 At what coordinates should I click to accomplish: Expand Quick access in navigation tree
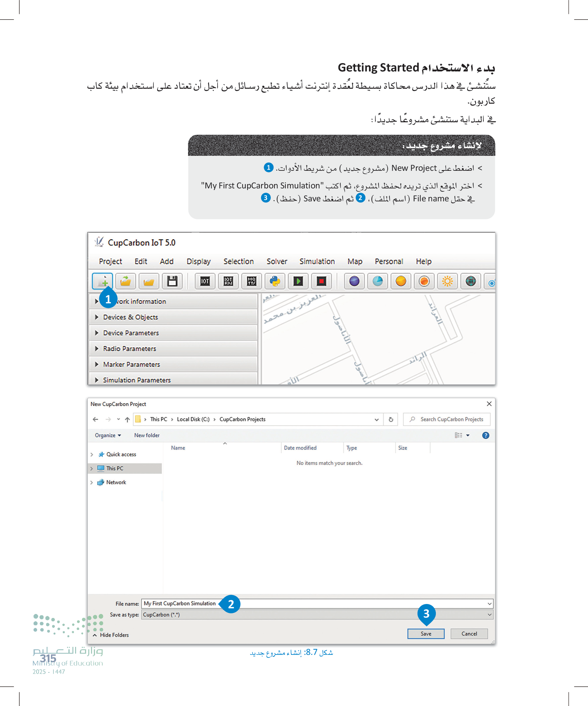(x=92, y=454)
